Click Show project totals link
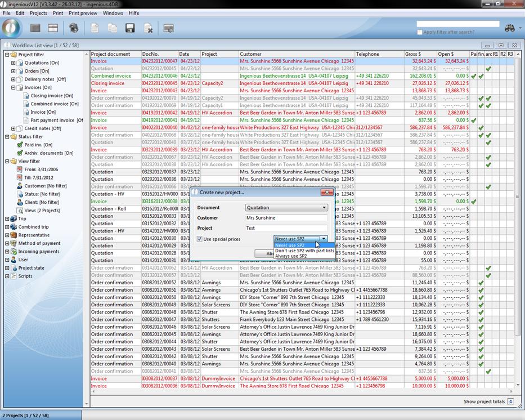This screenshot has width=525, height=420. pos(484,401)
